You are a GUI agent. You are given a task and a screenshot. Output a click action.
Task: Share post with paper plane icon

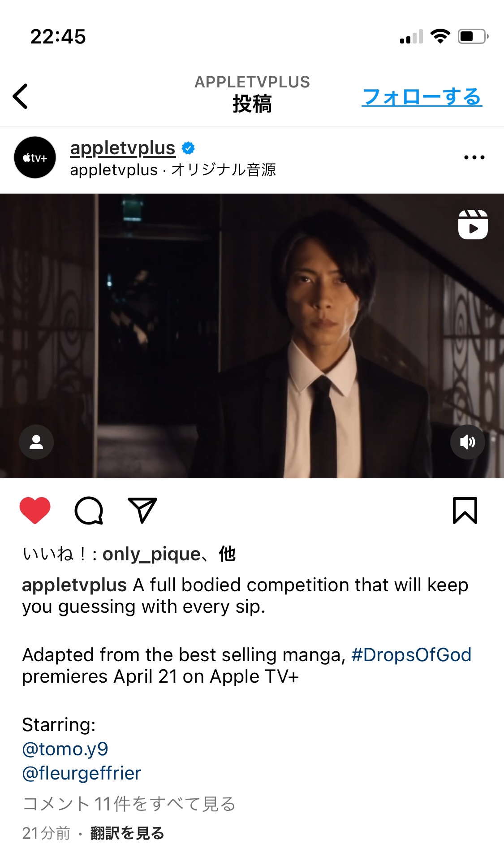pos(142,510)
